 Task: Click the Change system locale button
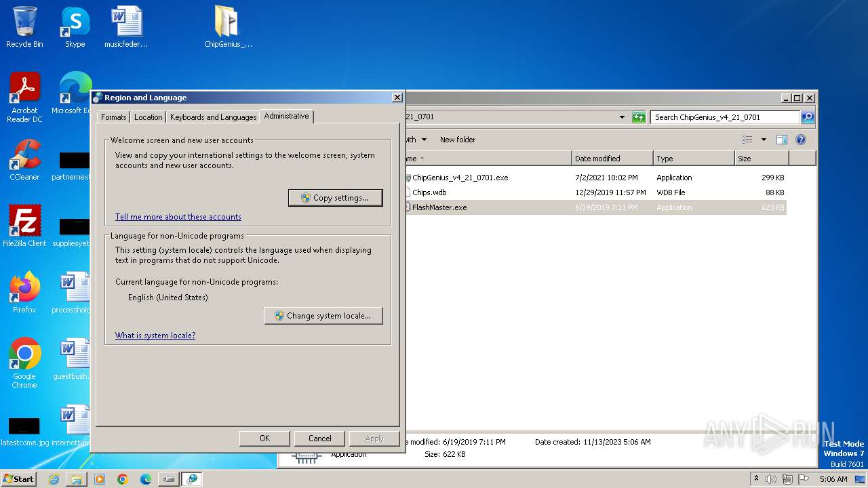click(323, 316)
